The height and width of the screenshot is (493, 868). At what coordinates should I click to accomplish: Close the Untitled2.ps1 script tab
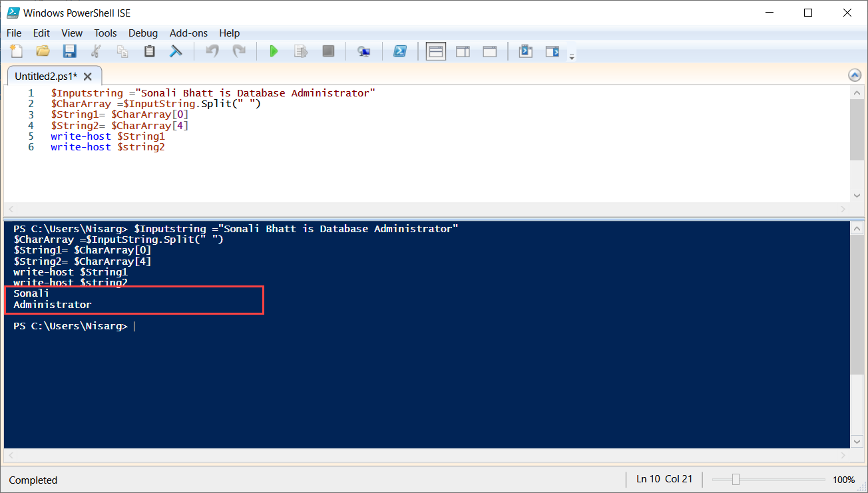(x=88, y=76)
